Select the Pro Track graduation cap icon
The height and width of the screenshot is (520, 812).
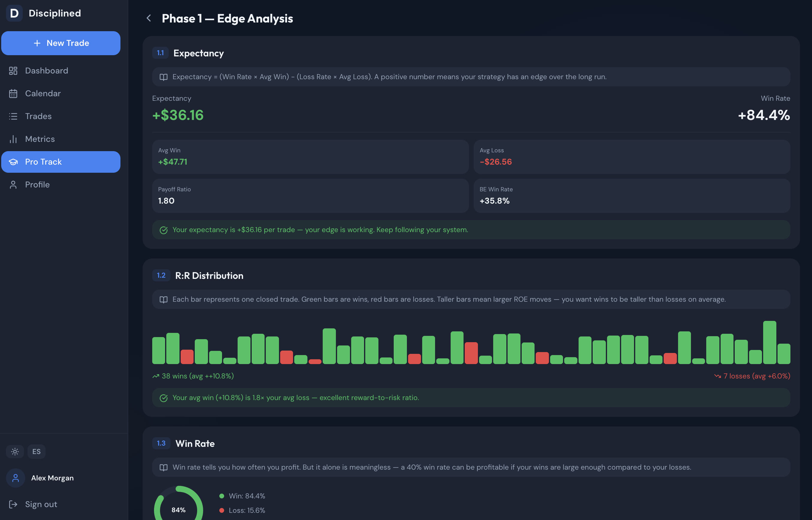click(x=13, y=162)
